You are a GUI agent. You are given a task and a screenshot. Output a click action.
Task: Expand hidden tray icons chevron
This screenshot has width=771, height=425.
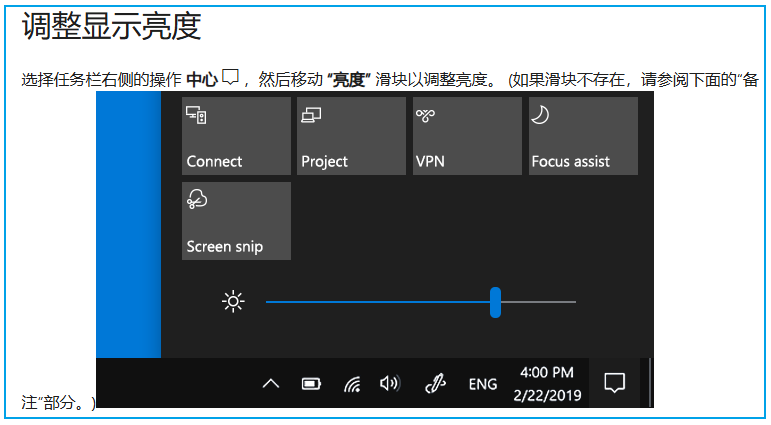(x=270, y=384)
